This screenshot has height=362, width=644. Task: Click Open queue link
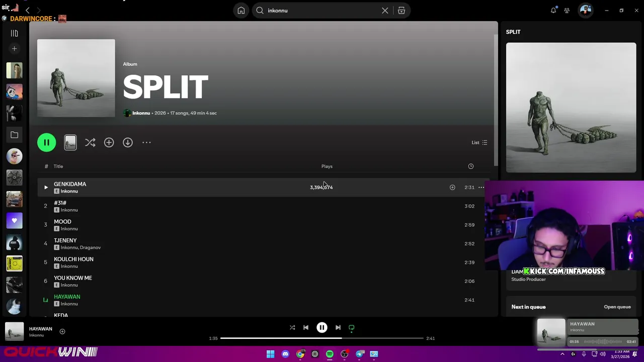[617, 307]
